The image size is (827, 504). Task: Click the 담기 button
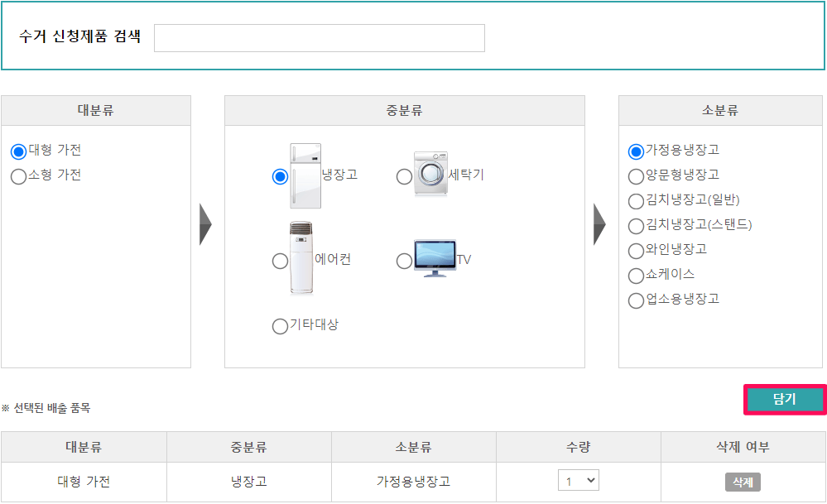(784, 399)
